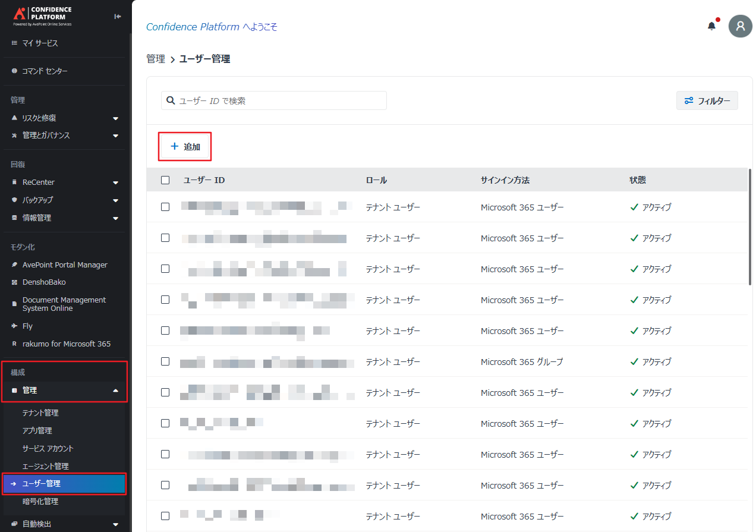Open rakumo for Microsoft 365
Screen dimensions: 756x532
(67, 344)
